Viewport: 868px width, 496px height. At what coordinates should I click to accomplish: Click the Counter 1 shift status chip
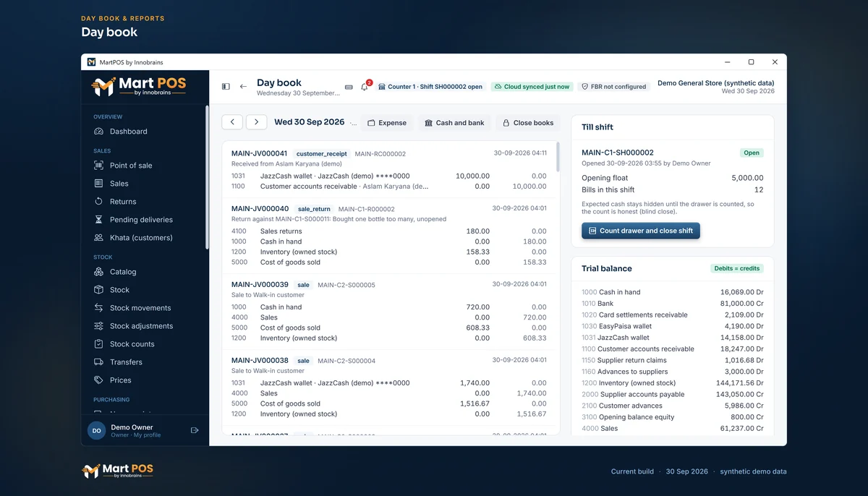430,87
